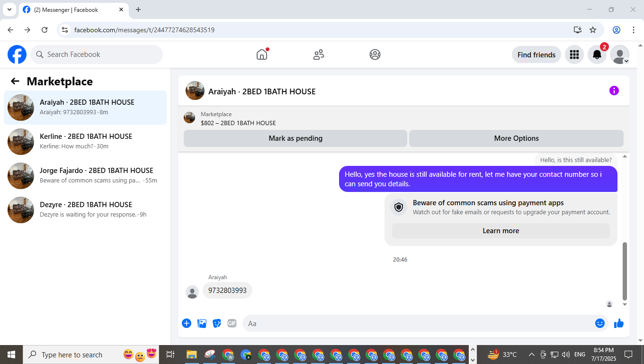Click the Facebook logo
Screen dimensions: 644x364
tap(17, 55)
